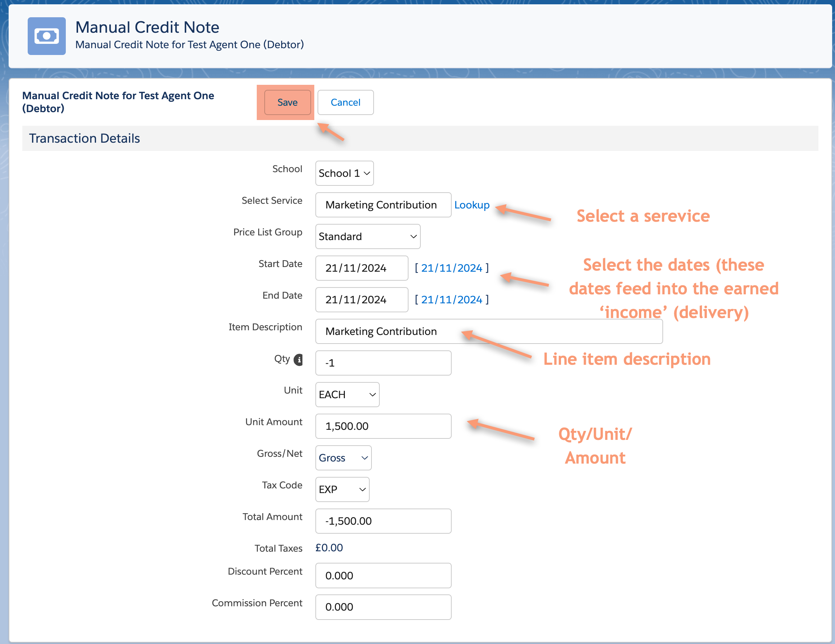Viewport: 835px width, 644px height.
Task: Click the Qty field showing -1
Action: [383, 363]
